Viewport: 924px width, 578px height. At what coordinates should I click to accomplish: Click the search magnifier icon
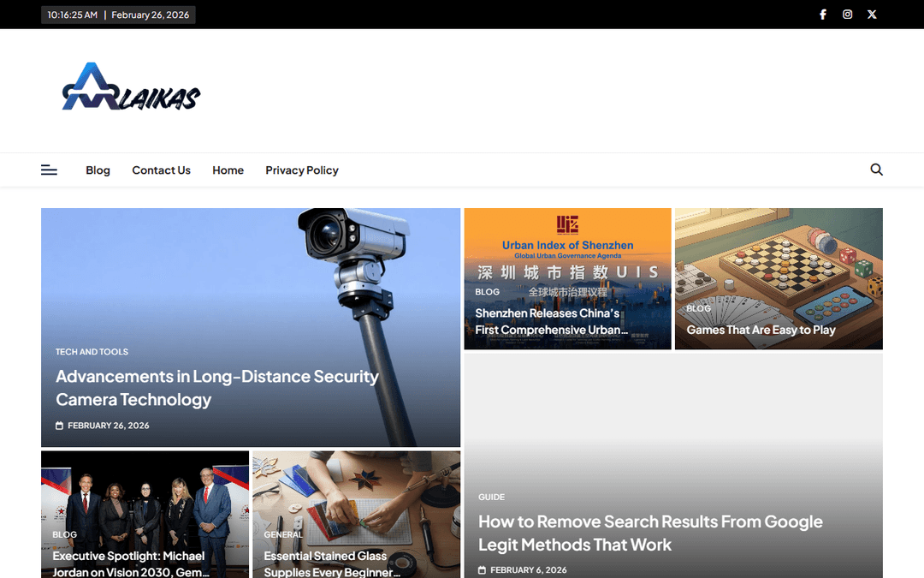[876, 170]
